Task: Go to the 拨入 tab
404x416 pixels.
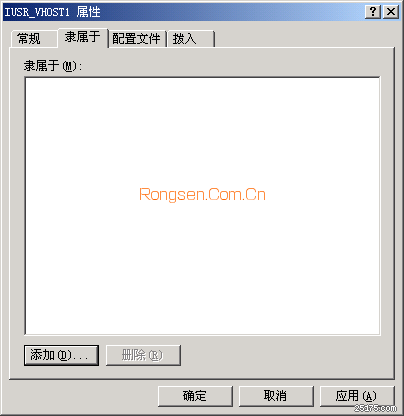Action: pyautogui.click(x=190, y=39)
